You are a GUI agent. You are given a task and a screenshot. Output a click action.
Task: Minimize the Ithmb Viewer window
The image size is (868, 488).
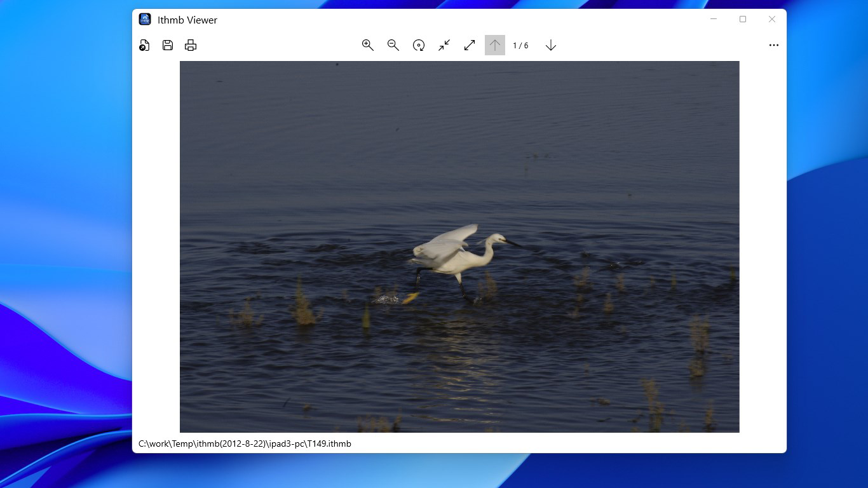pos(713,19)
